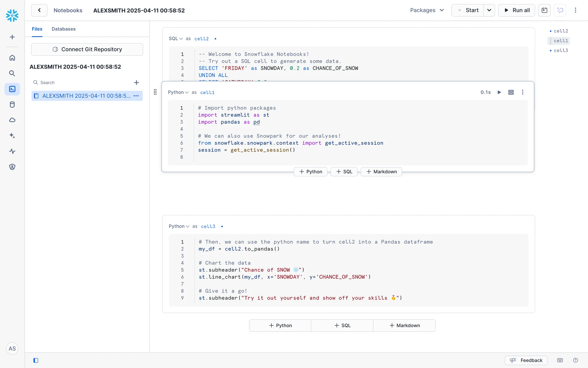Open the AI & ML sparkle icon

12,136
